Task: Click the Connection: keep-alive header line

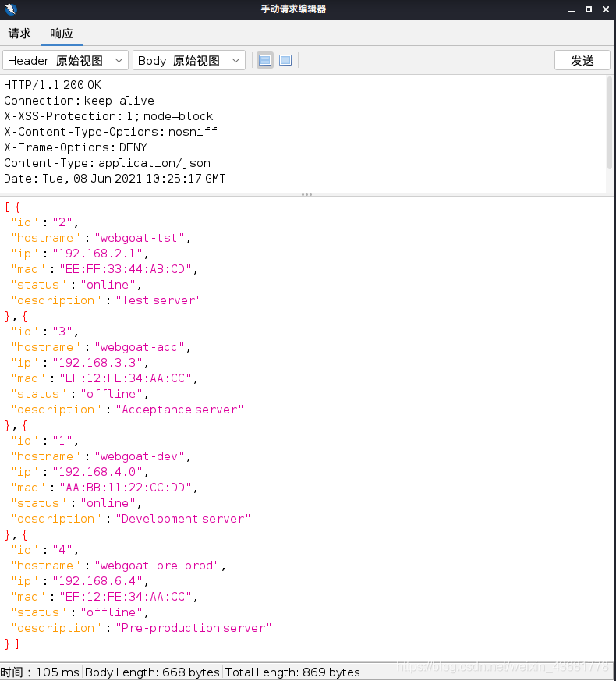Action: pyautogui.click(x=79, y=101)
